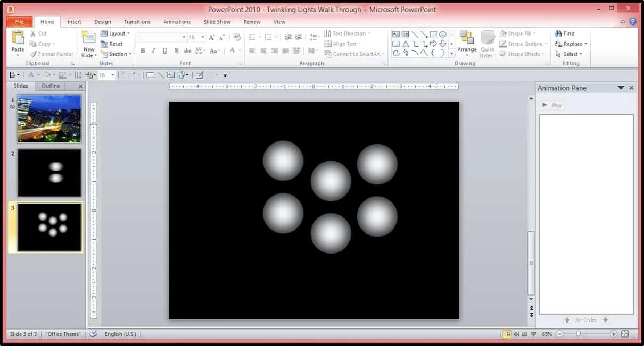Clear all formatting icon

[x=237, y=37]
